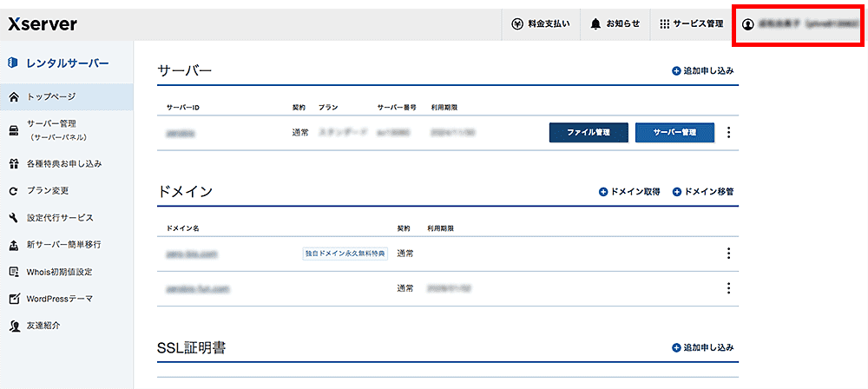Click the 独自ドメイン永久無料特典 badge

point(345,254)
